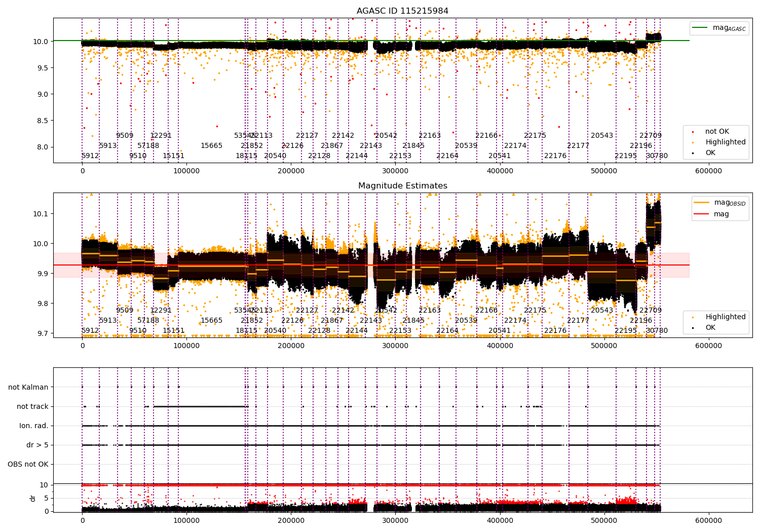Click obsid label '15665' in the middle plot

pyautogui.click(x=212, y=321)
